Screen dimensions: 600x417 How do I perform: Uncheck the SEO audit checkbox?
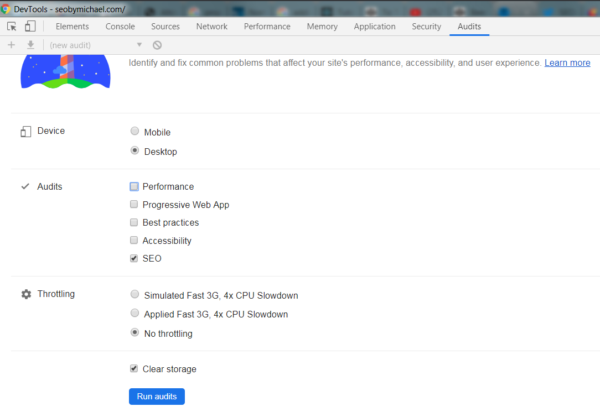(x=134, y=258)
